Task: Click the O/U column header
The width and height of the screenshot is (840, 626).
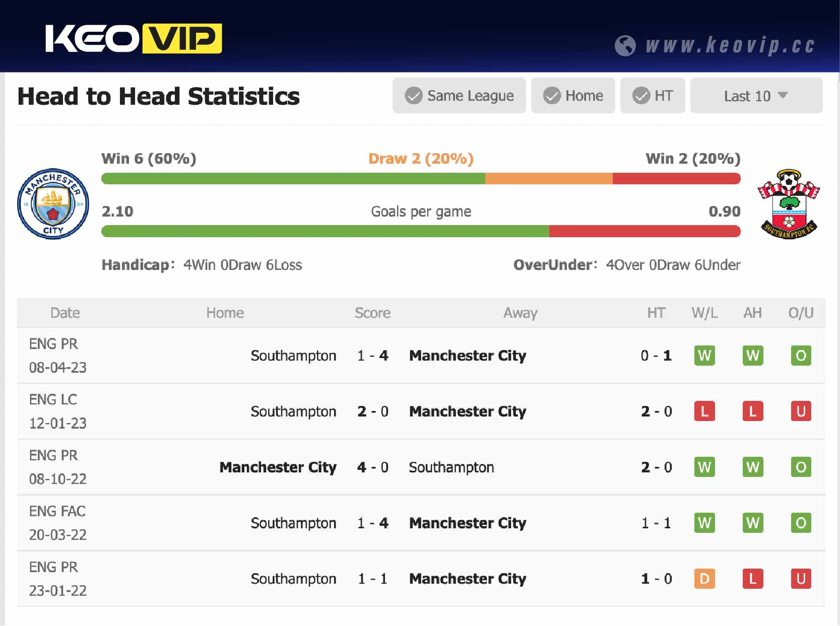Action: [801, 313]
